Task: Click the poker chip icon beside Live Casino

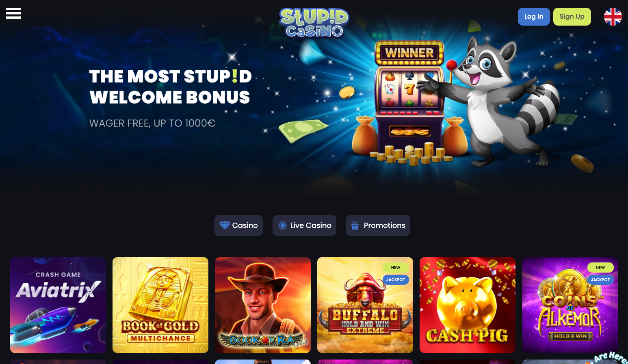Action: [283, 225]
